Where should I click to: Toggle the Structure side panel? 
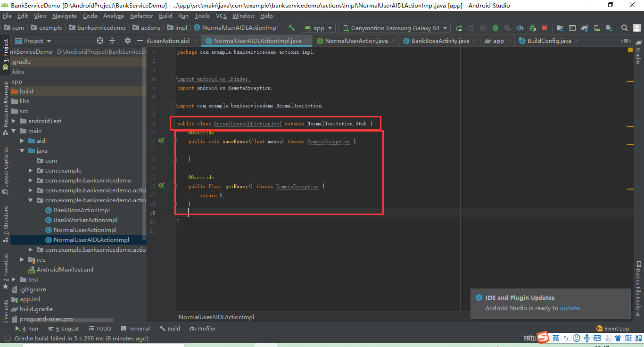(x=5, y=224)
